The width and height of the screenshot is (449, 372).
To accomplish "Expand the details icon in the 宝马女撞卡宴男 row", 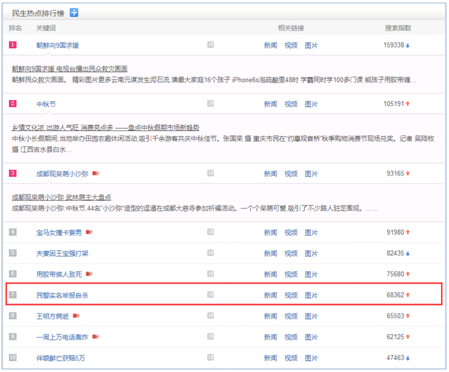I will click(x=210, y=232).
